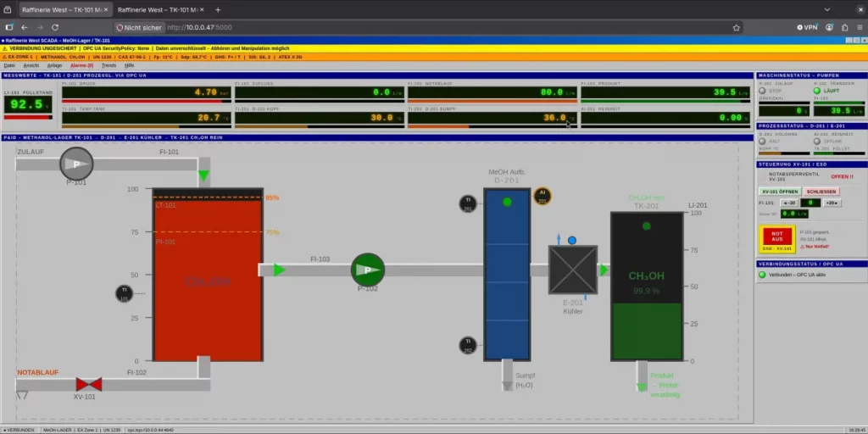Click the PI-101 Druck bar gauge
The width and height of the screenshot is (868, 434).
pos(146,102)
